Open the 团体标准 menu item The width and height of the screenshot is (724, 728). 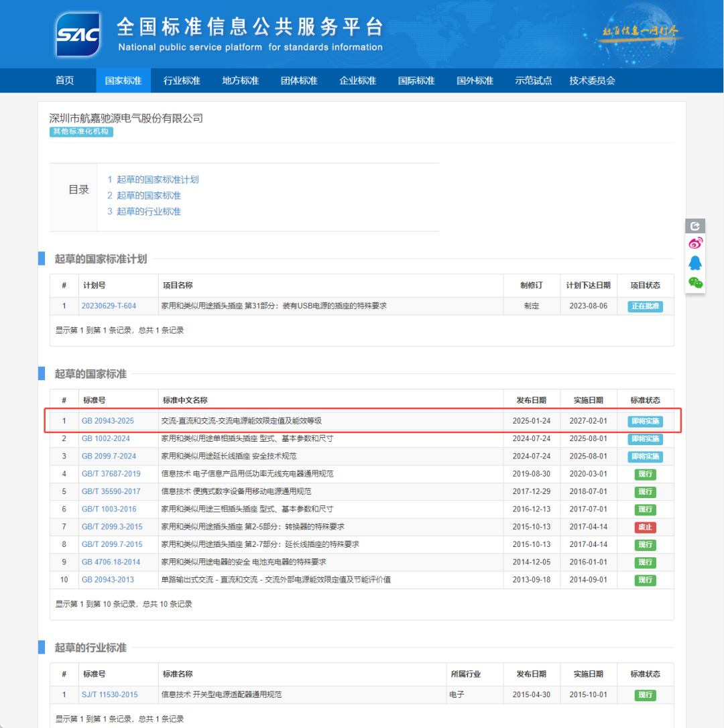[299, 81]
